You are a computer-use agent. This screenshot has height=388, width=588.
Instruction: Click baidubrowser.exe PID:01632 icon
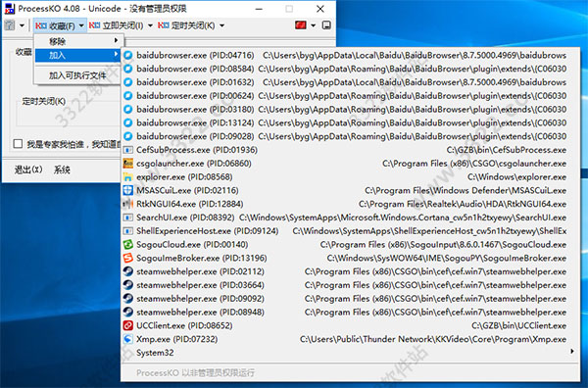pos(128,82)
